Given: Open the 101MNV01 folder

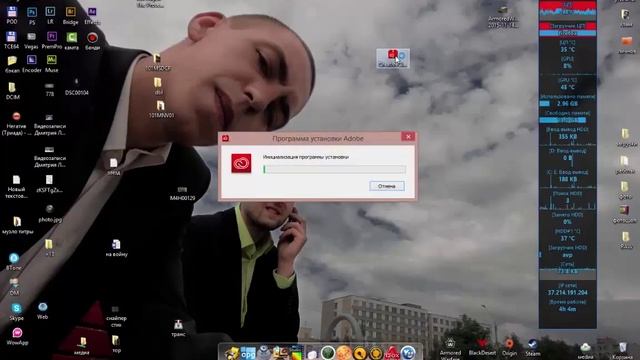Looking at the screenshot, I should (x=161, y=109).
